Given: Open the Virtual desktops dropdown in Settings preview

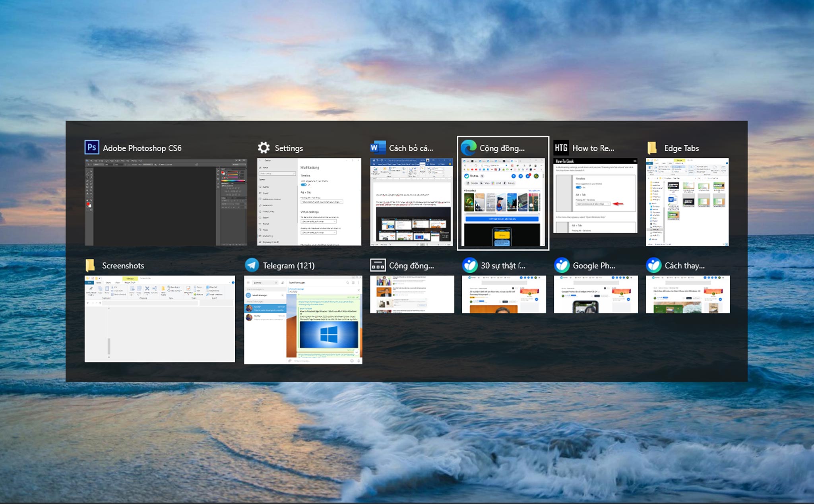Looking at the screenshot, I should 319,221.
